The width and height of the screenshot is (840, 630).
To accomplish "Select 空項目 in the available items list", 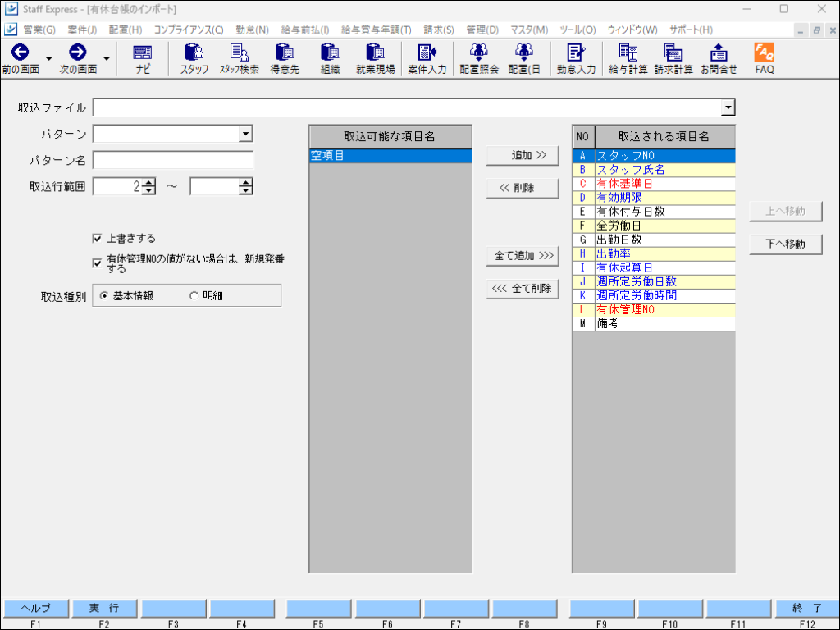I will pos(390,155).
